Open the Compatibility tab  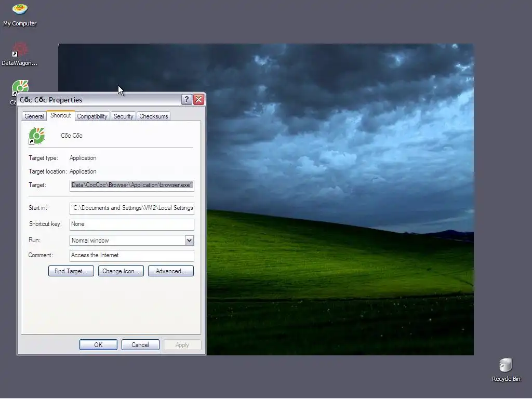tap(92, 116)
